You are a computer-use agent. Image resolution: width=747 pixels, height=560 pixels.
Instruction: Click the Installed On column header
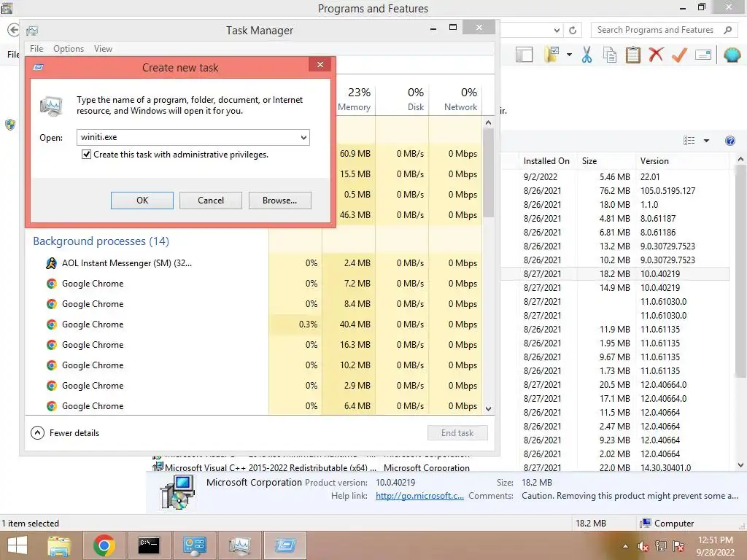click(x=546, y=161)
